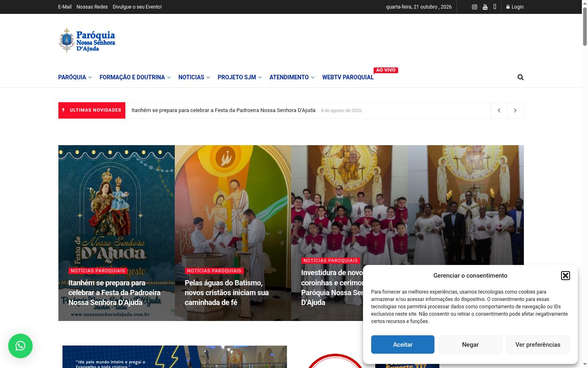Expand the PARÓQUIA menu
This screenshot has width=588, height=368.
(75, 77)
